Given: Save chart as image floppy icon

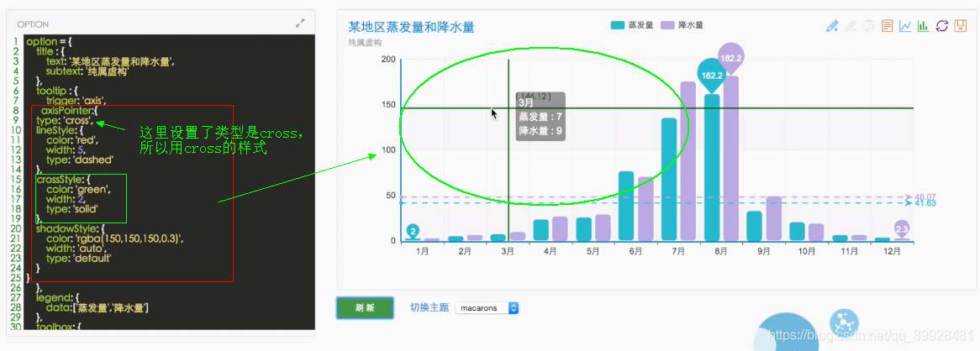Looking at the screenshot, I should (960, 25).
